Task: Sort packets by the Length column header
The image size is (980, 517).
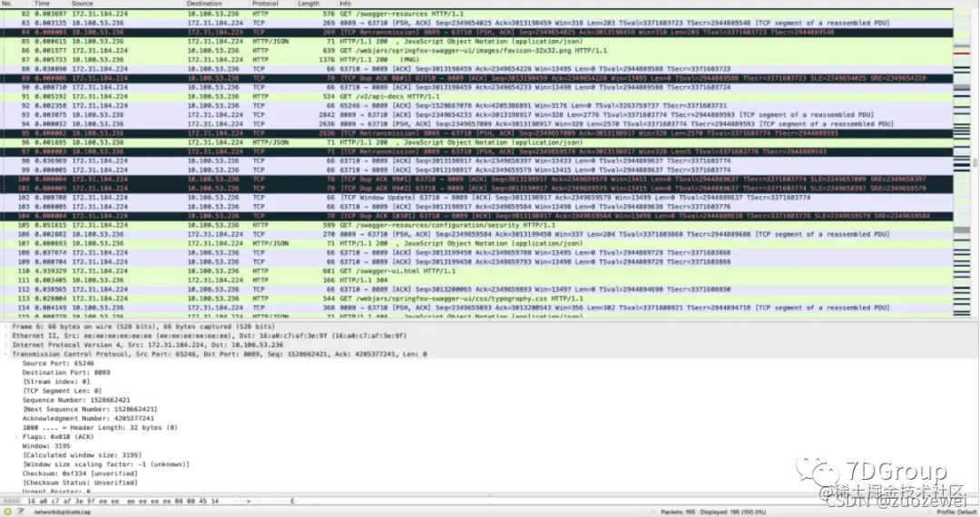Action: (x=317, y=4)
